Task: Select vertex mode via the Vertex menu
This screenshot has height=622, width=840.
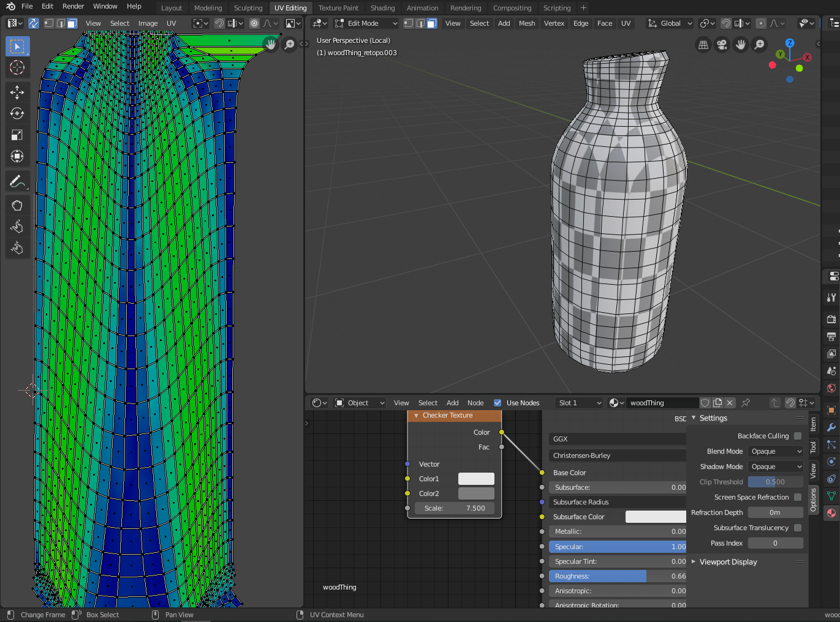Action: click(554, 23)
